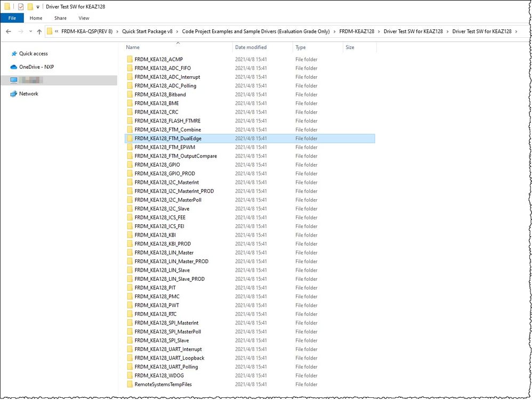Click the Back navigation arrow
The height and width of the screenshot is (400, 532).
coord(9,31)
